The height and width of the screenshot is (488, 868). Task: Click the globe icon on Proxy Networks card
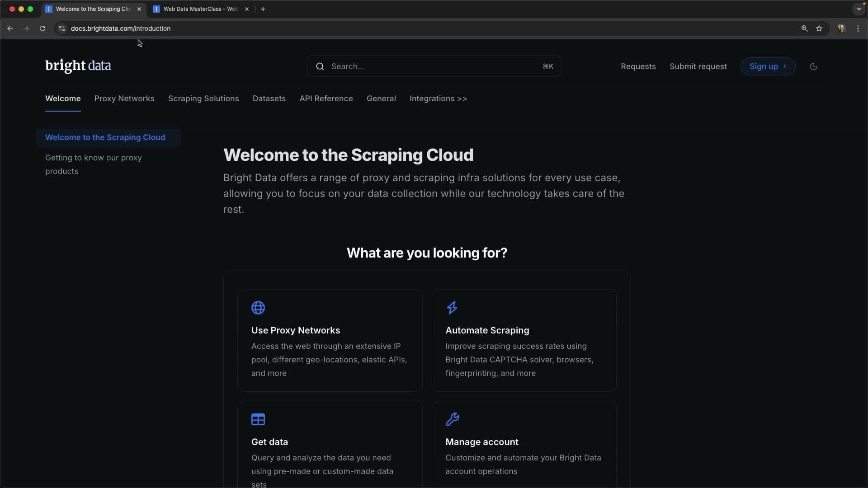[x=258, y=308]
